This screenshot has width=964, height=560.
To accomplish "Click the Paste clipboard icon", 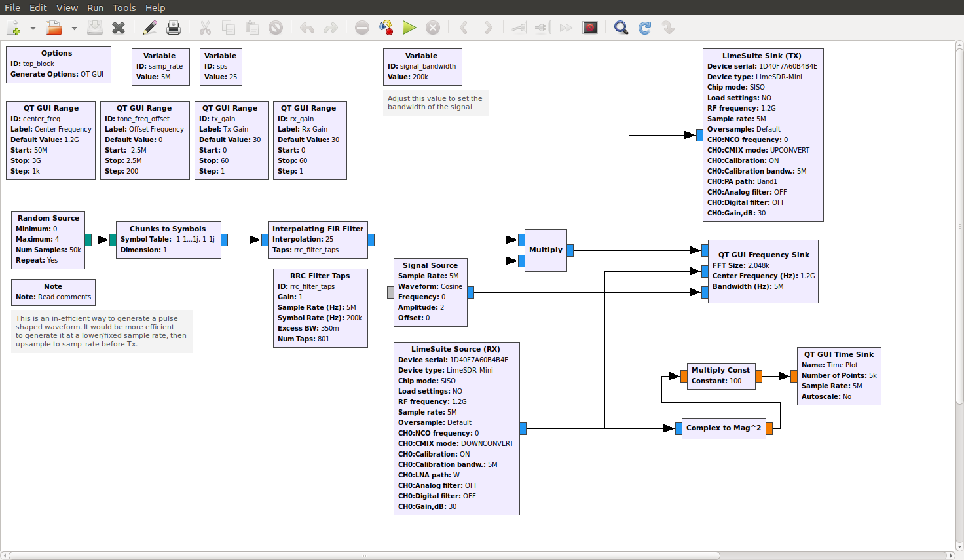I will coord(252,28).
